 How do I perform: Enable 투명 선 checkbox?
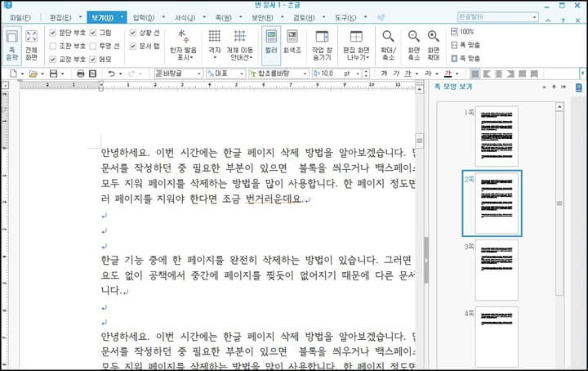[93, 46]
